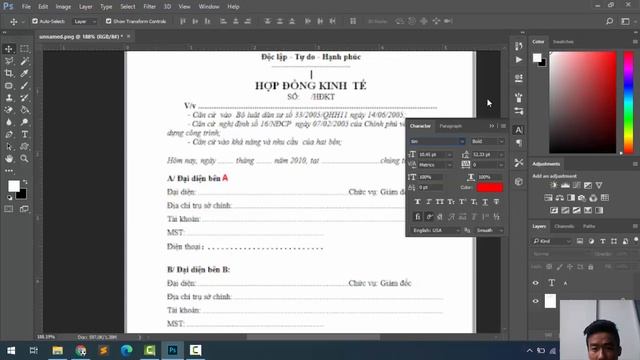Select the Blur tool
Image resolution: width=640 pixels, height=360 pixels.
[9, 122]
